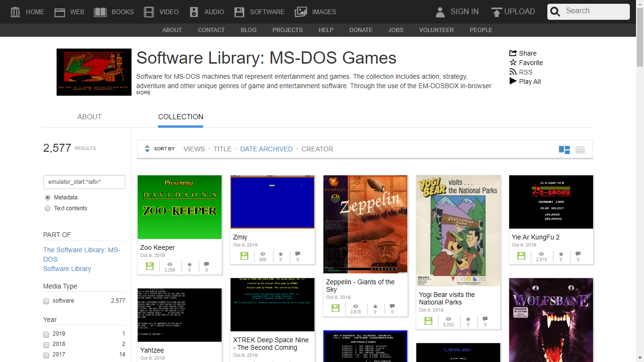
Task: Check the 2017 year filter
Action: (46, 355)
